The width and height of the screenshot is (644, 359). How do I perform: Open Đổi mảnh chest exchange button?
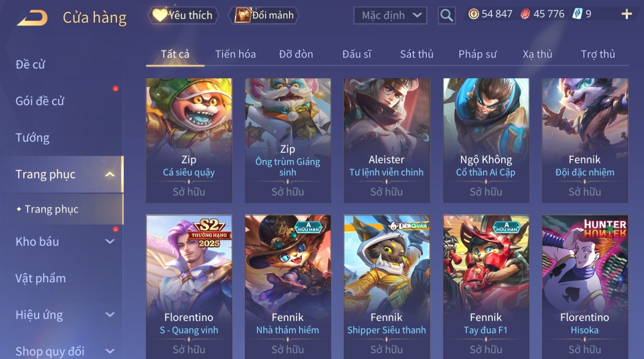coord(264,15)
